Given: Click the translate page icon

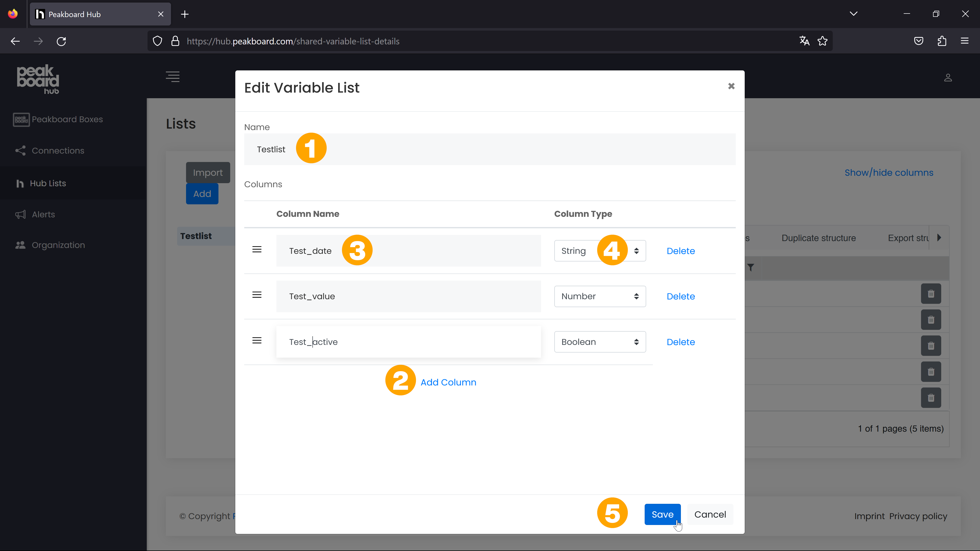Looking at the screenshot, I should point(804,41).
